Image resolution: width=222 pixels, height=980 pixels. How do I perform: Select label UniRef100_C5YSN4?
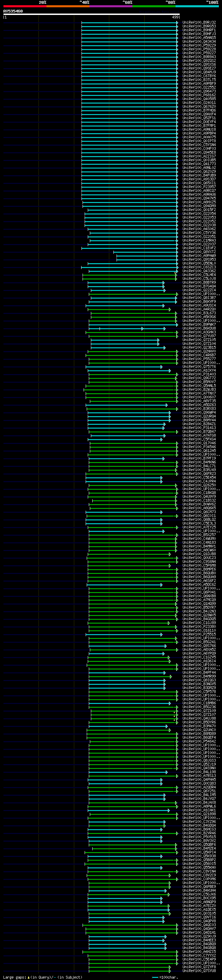click(x=199, y=145)
